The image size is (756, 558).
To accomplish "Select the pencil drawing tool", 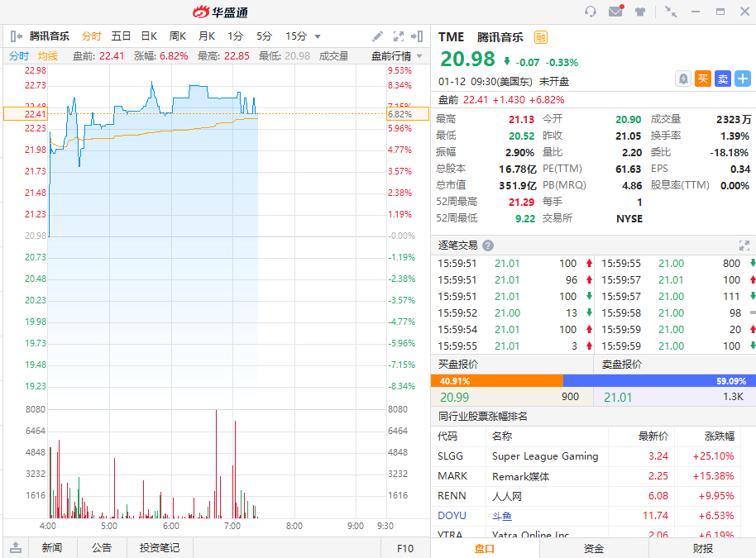I will pos(377,36).
